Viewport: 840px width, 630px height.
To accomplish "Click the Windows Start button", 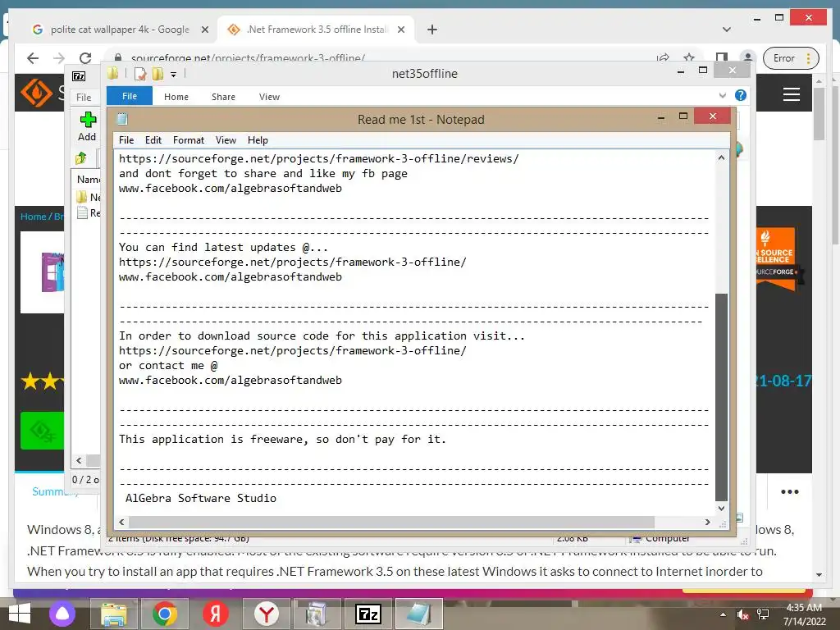I will coord(20,614).
